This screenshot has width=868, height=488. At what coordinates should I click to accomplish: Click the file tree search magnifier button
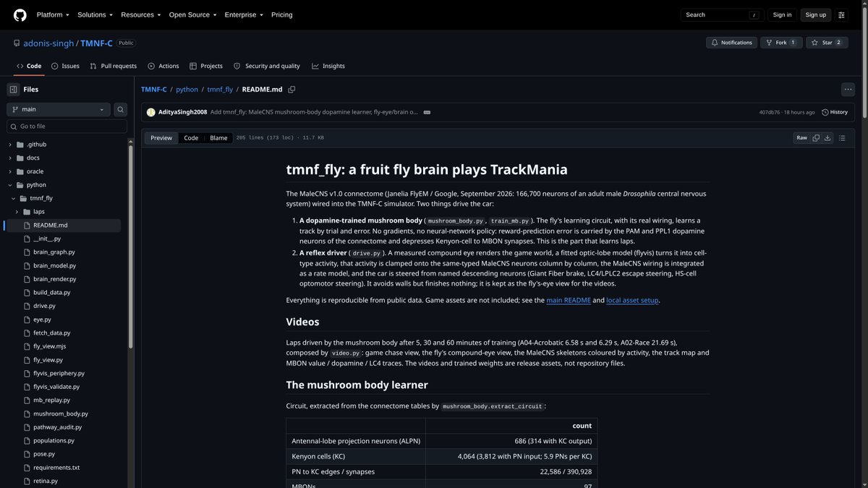[x=121, y=109]
